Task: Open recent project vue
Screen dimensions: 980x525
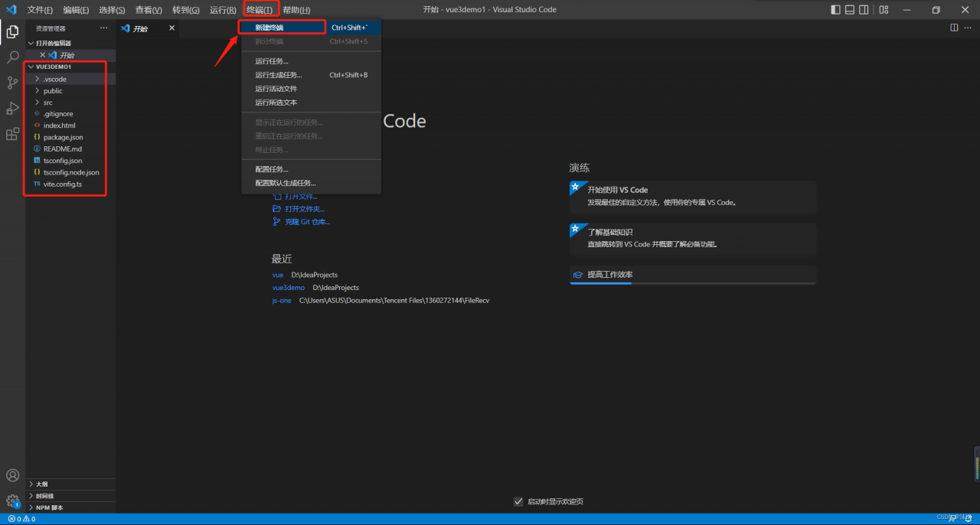Action: (x=277, y=275)
